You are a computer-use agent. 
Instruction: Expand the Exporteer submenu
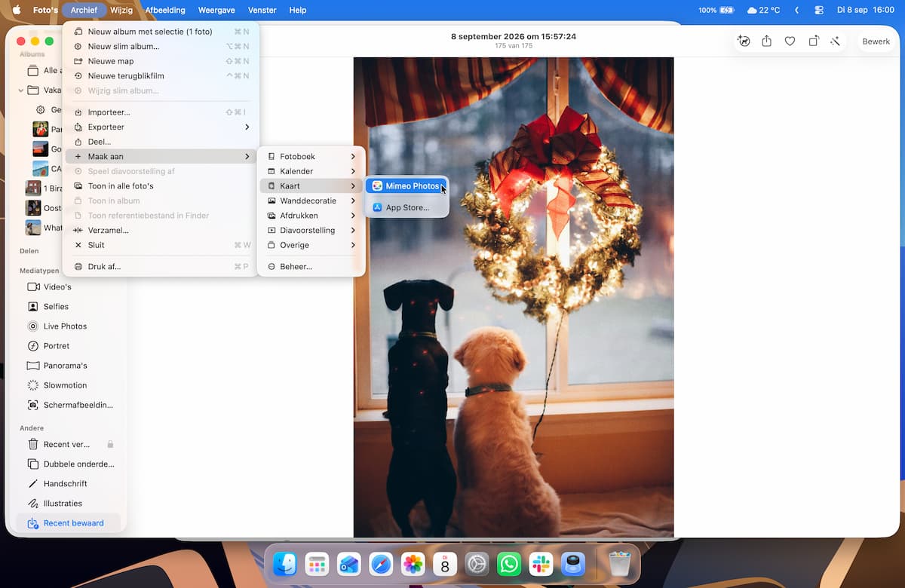162,127
